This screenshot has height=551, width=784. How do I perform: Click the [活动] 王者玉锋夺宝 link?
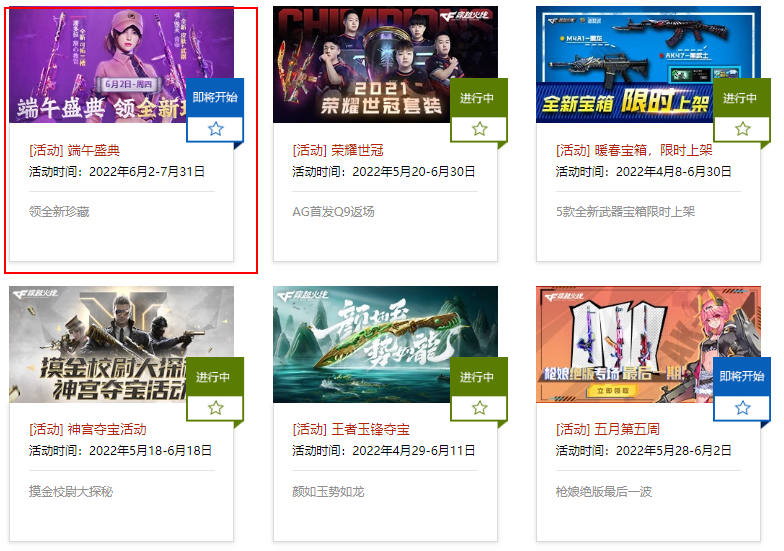351,430
